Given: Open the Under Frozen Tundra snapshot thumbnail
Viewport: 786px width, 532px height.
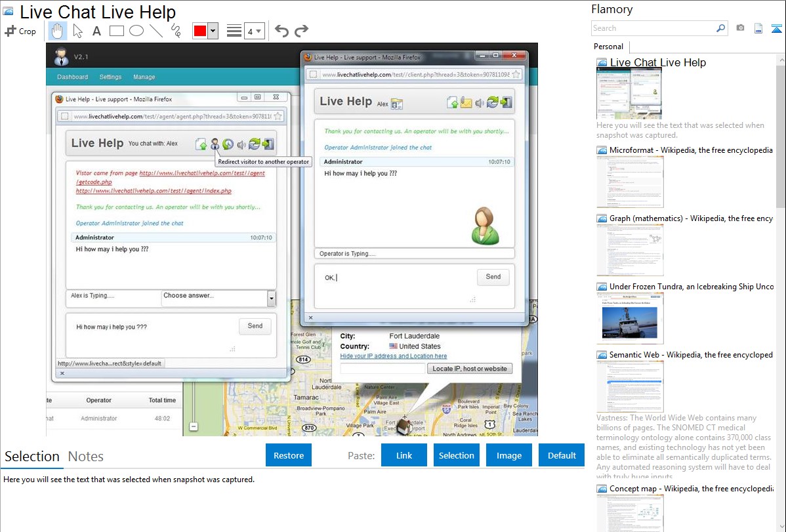Looking at the screenshot, I should pos(630,318).
